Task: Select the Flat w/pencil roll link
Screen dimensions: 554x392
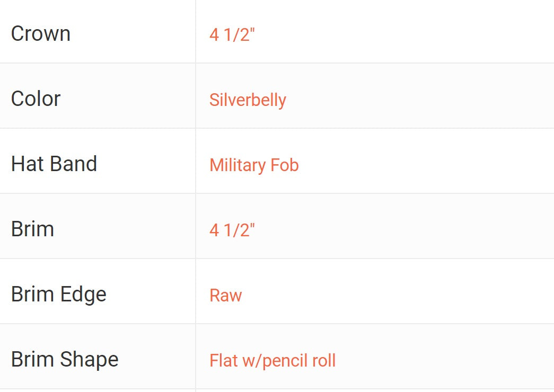Action: pyautogui.click(x=272, y=361)
